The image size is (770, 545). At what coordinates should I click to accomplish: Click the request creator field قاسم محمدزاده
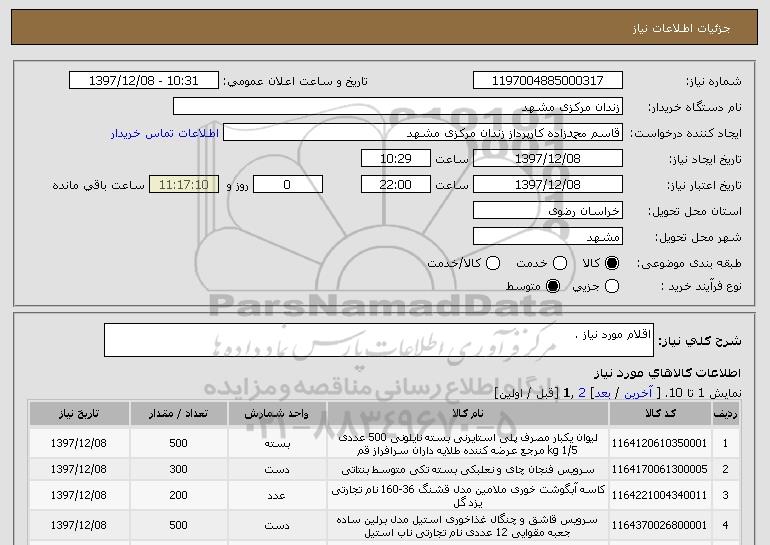point(423,133)
